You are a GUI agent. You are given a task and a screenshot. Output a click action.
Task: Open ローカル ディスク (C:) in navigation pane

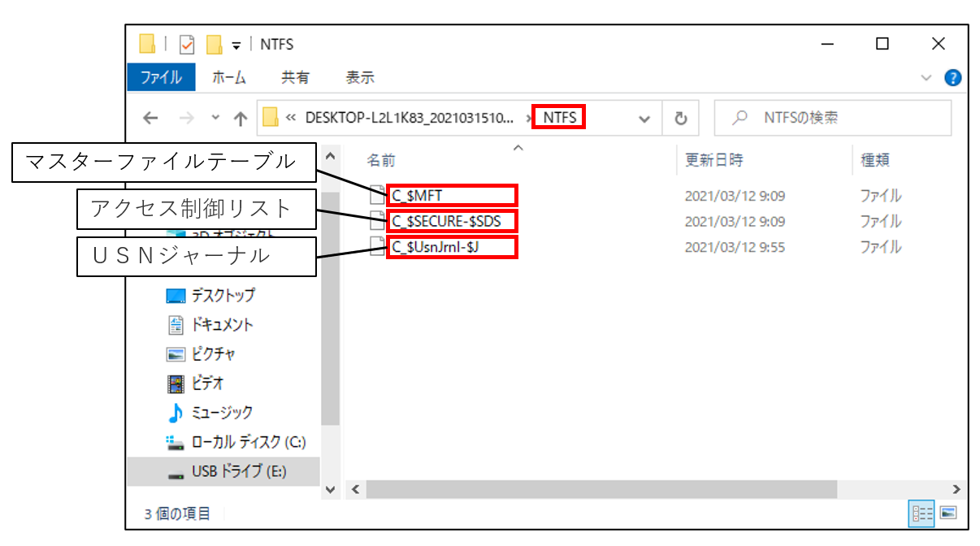pyautogui.click(x=236, y=442)
